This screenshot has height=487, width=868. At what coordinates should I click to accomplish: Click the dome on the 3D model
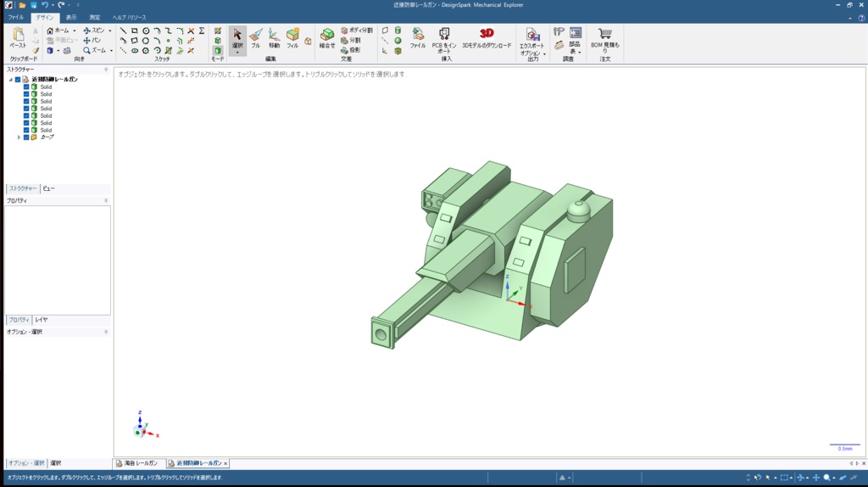[x=579, y=211]
